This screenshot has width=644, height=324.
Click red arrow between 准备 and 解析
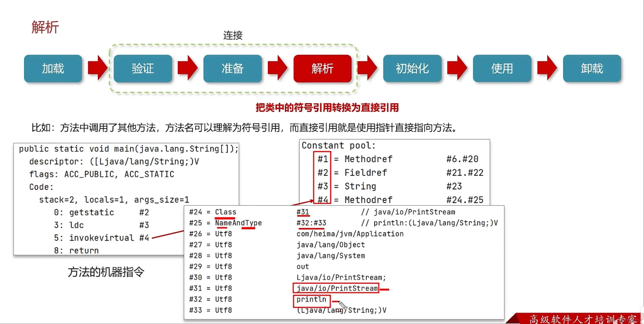click(x=277, y=68)
